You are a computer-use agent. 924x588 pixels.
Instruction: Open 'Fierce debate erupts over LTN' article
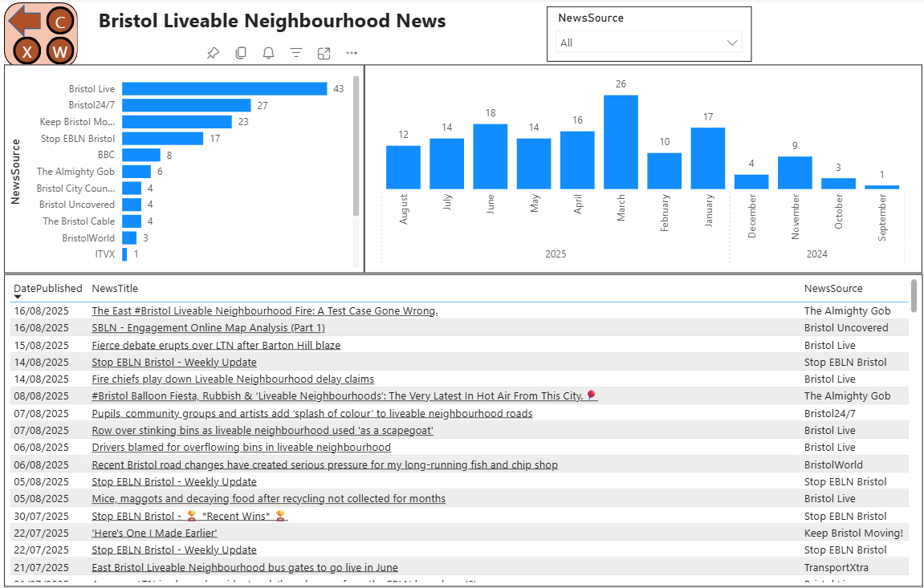click(216, 346)
